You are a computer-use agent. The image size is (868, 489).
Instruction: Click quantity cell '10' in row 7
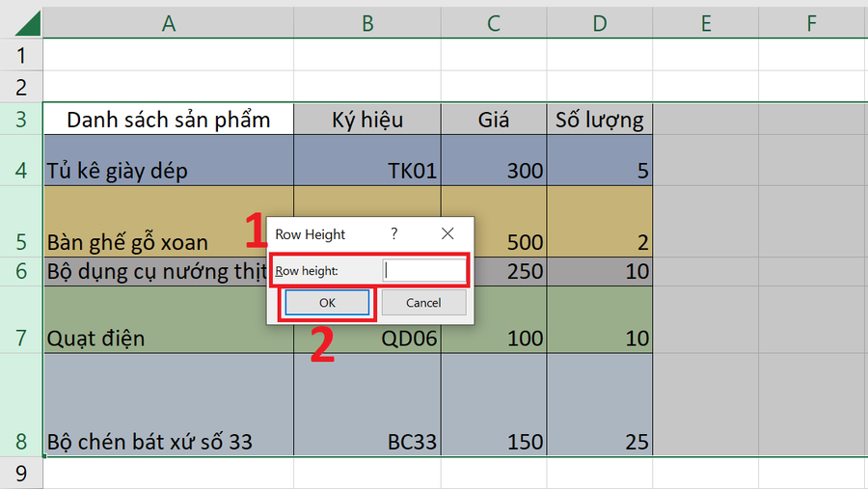pyautogui.click(x=600, y=319)
